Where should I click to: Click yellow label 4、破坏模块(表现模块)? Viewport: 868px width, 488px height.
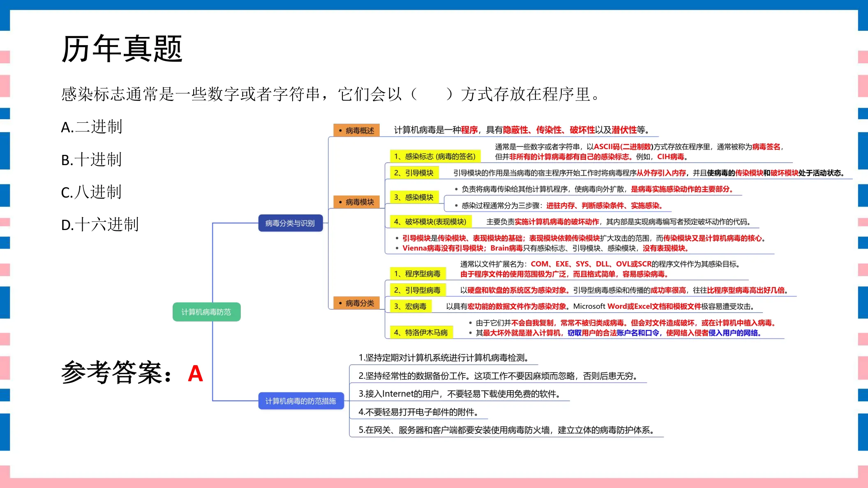pos(430,222)
